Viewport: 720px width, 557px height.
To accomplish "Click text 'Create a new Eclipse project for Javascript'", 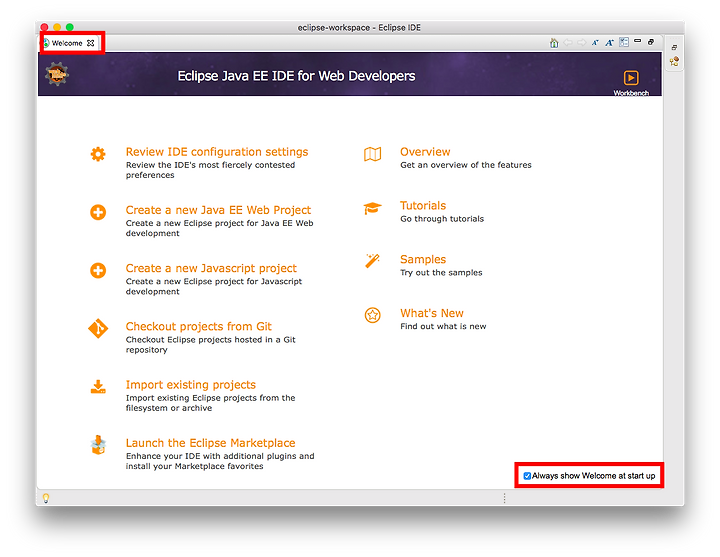I will [214, 281].
